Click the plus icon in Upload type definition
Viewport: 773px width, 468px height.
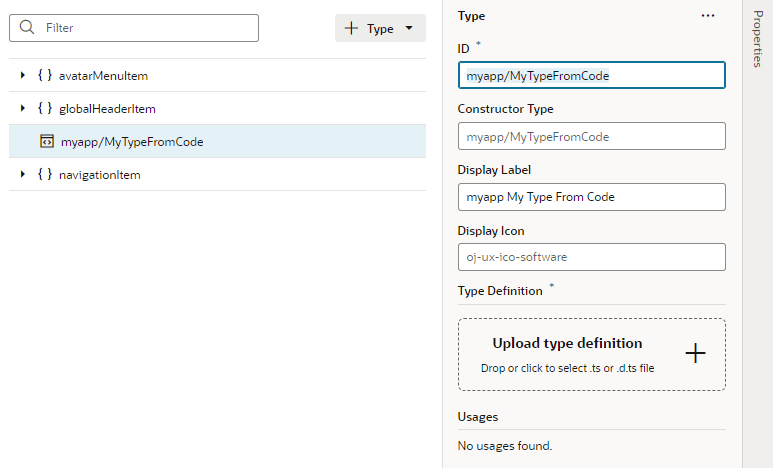pos(695,354)
